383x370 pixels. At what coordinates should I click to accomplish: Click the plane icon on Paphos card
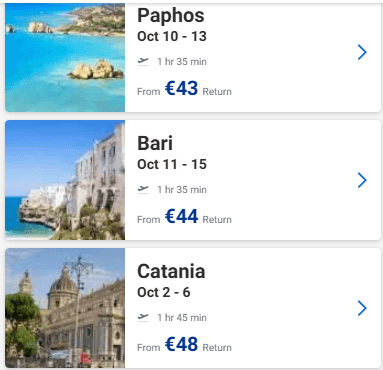pyautogui.click(x=143, y=62)
